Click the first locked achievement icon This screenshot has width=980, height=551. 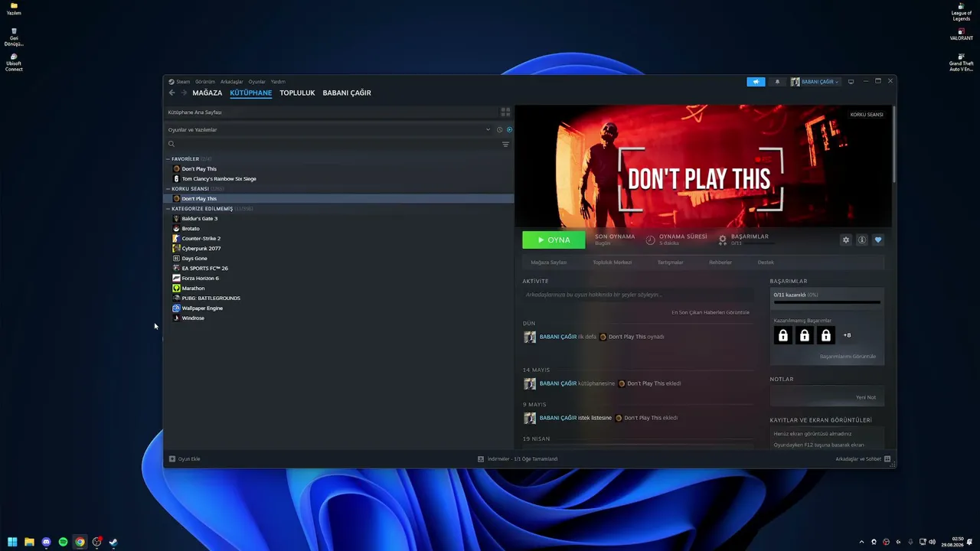[x=783, y=335]
